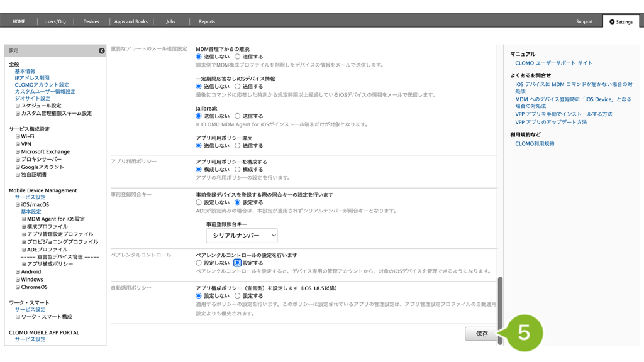Screen dimensions: 644x362
Task: Expand the ADEプロファイル plus icon
Action: click(24, 250)
